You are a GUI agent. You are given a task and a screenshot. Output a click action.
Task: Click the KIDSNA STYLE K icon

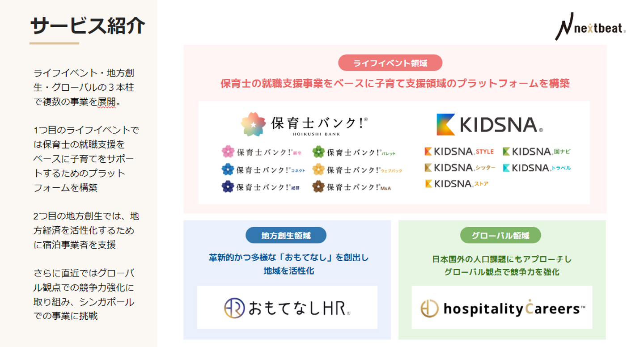point(428,152)
